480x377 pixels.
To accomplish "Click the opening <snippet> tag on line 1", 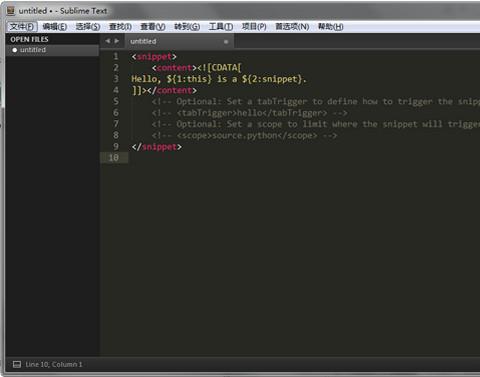I will point(154,57).
